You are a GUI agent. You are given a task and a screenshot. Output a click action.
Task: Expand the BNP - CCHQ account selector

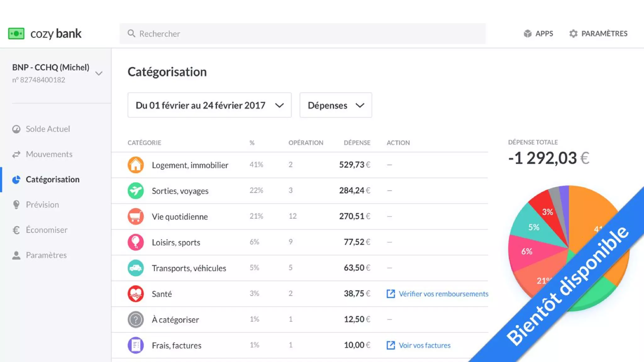pos(99,73)
